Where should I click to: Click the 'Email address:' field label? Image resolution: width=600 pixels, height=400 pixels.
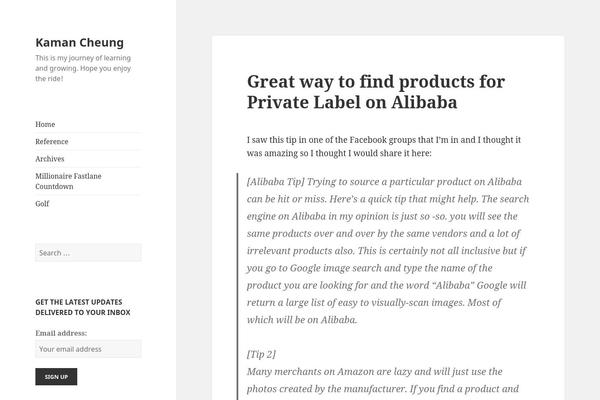click(x=61, y=332)
